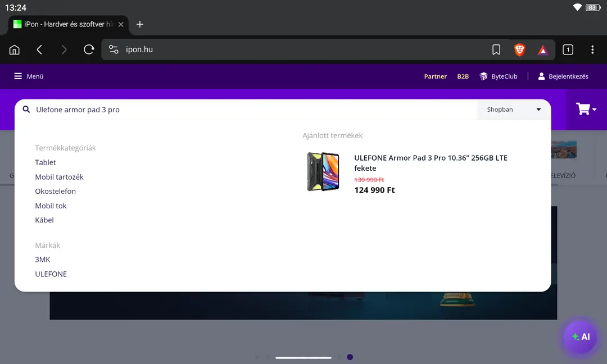Open the browser three-dot menu

(x=592, y=49)
